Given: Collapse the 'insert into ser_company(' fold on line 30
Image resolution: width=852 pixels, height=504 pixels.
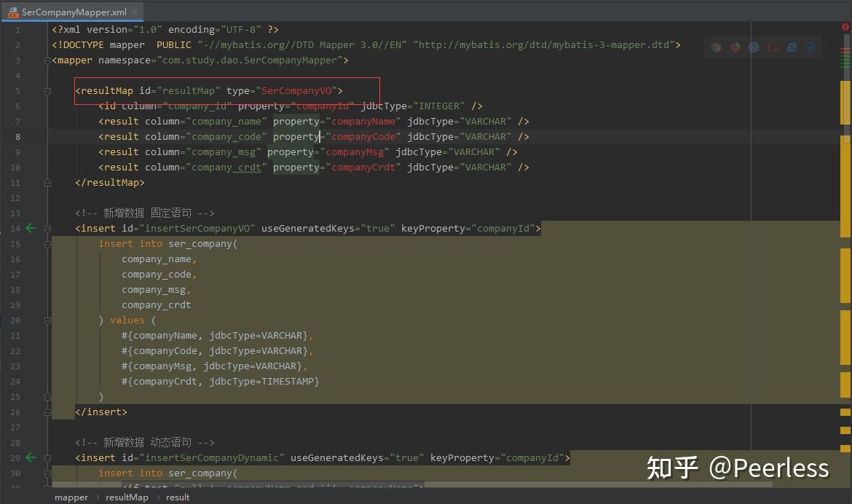Looking at the screenshot, I should click(47, 473).
